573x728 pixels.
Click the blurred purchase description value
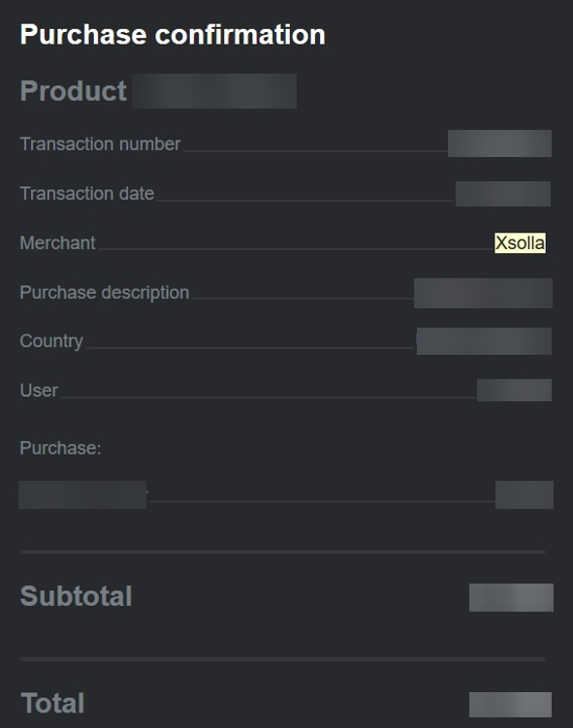tap(483, 293)
